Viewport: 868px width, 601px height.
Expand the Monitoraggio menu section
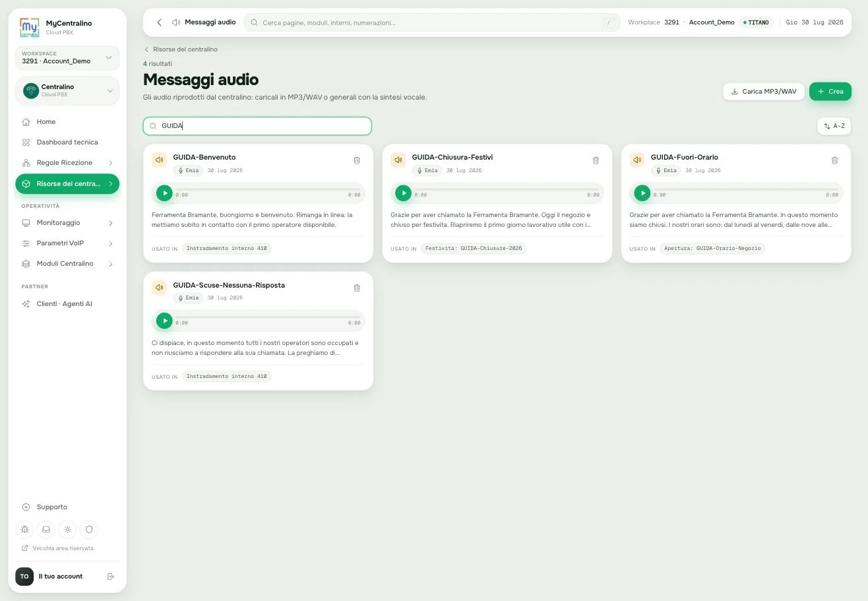tap(67, 223)
